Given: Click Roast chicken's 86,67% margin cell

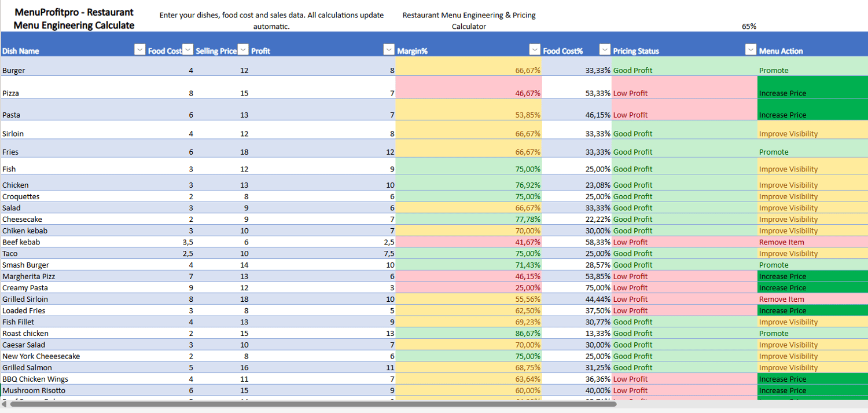Looking at the screenshot, I should pyautogui.click(x=469, y=333).
